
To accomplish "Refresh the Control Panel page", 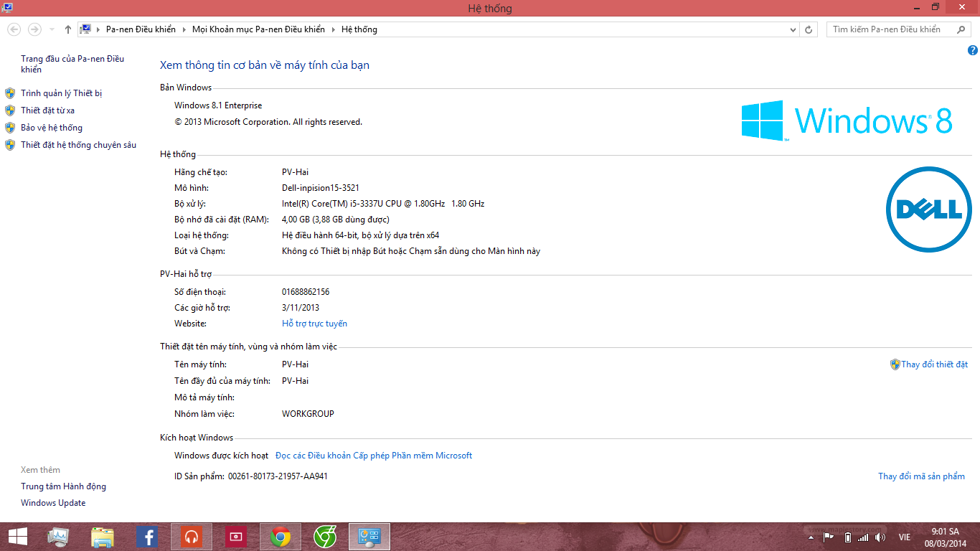I will click(809, 29).
